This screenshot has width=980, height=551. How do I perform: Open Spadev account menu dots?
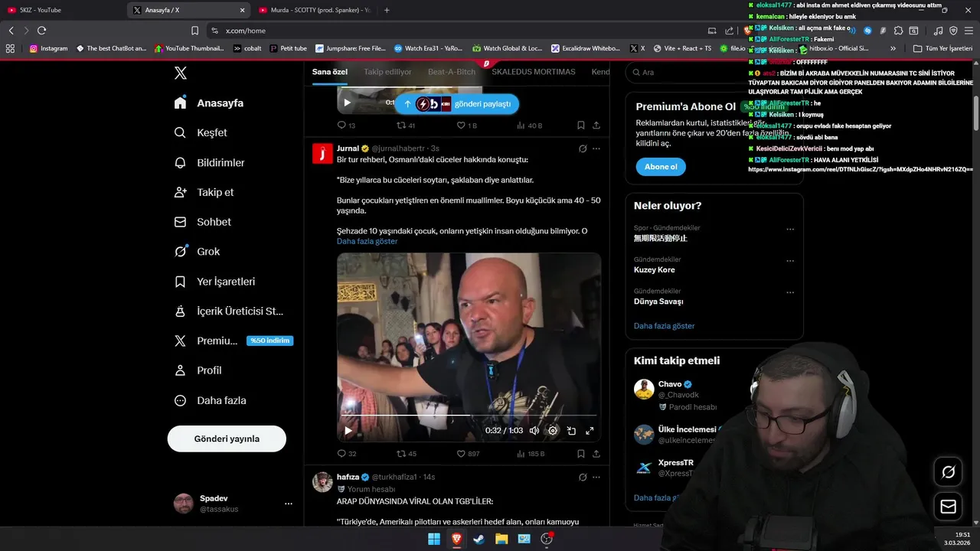pyautogui.click(x=289, y=504)
